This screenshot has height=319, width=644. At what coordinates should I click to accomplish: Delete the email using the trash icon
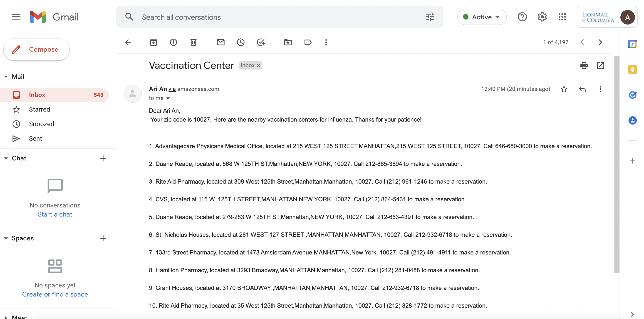click(193, 42)
